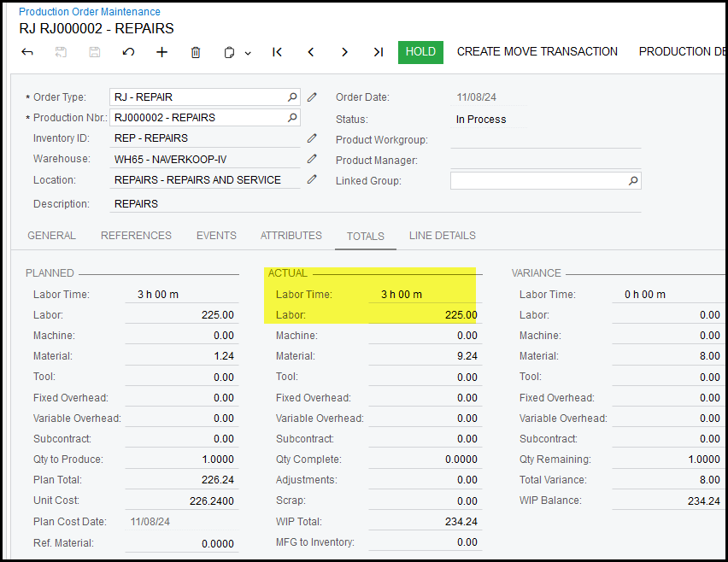Go to next record arrow
This screenshot has height=562, width=728.
click(344, 52)
